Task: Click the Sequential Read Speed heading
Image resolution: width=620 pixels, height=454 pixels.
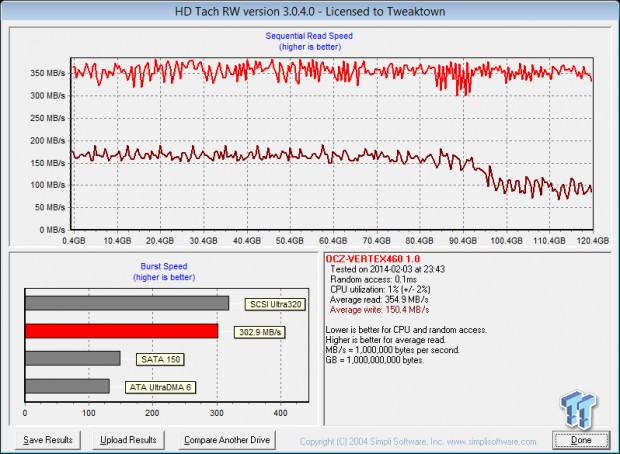Action: coord(309,36)
